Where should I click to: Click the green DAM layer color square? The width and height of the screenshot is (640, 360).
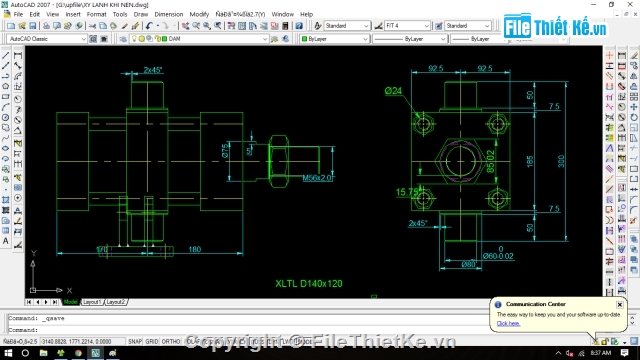(164, 39)
